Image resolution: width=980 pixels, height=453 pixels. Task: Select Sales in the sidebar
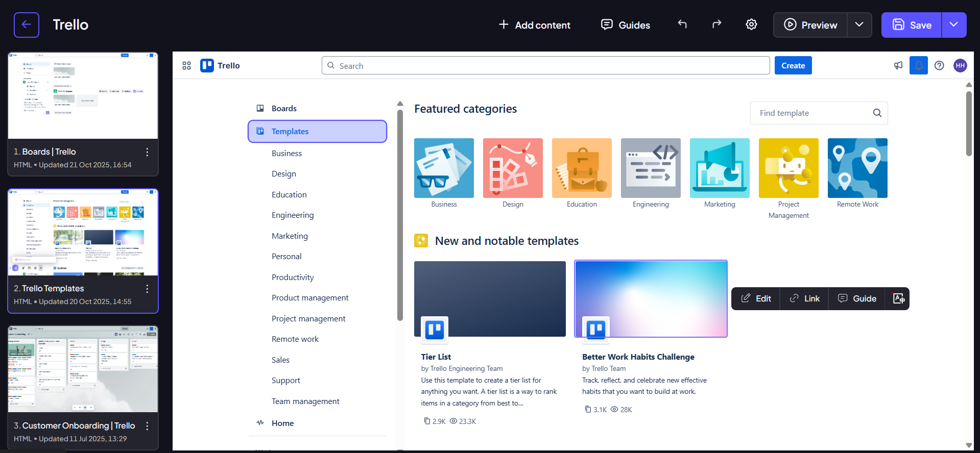[x=280, y=360]
